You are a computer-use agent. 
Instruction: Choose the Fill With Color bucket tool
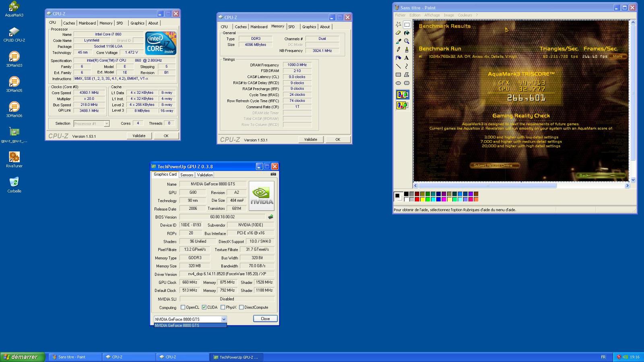pos(407,33)
